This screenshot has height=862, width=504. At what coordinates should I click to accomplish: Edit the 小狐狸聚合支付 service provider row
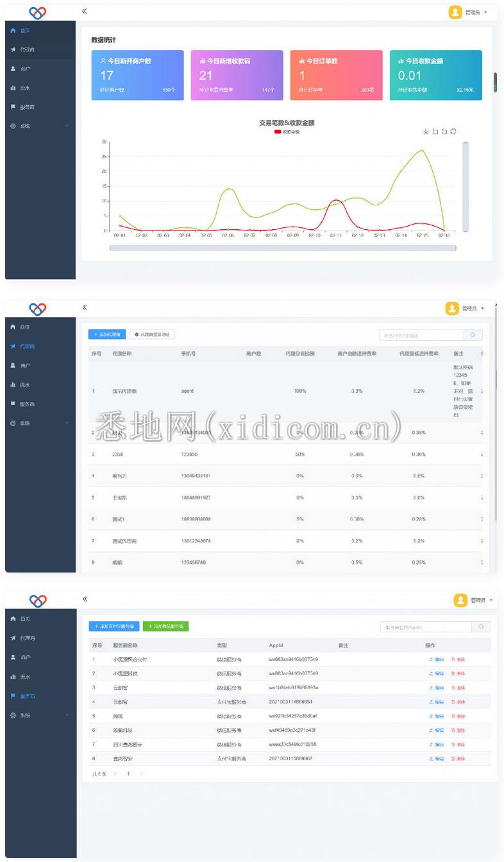(437, 660)
